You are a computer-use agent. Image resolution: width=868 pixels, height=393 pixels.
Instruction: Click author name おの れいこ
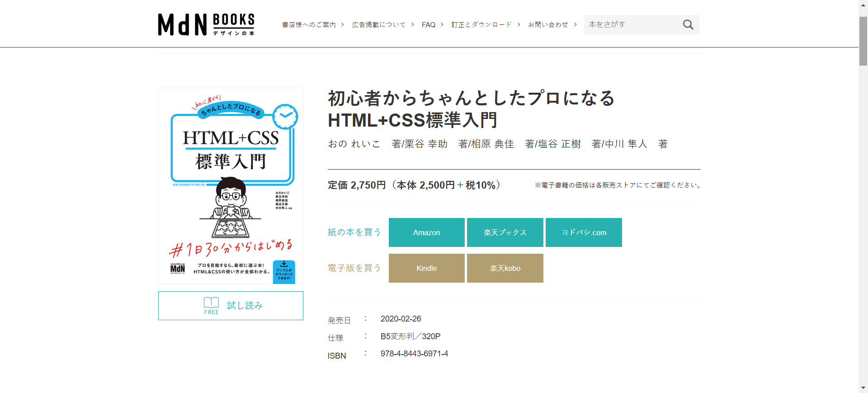354,144
